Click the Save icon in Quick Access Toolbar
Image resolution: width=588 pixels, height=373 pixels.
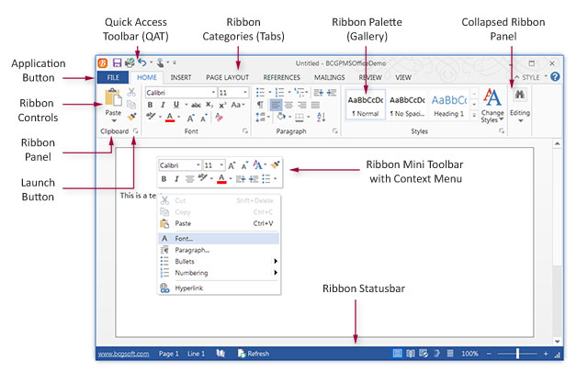(117, 62)
